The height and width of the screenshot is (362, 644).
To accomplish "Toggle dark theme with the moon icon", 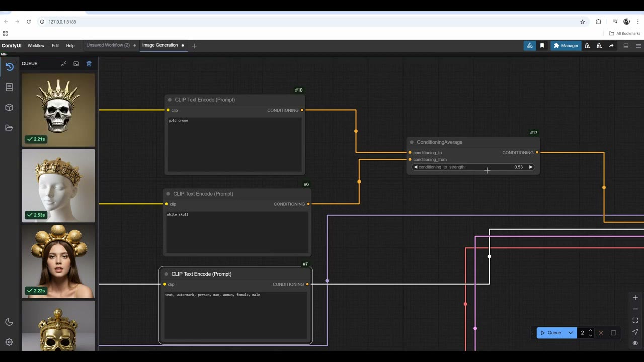I will coord(9,322).
